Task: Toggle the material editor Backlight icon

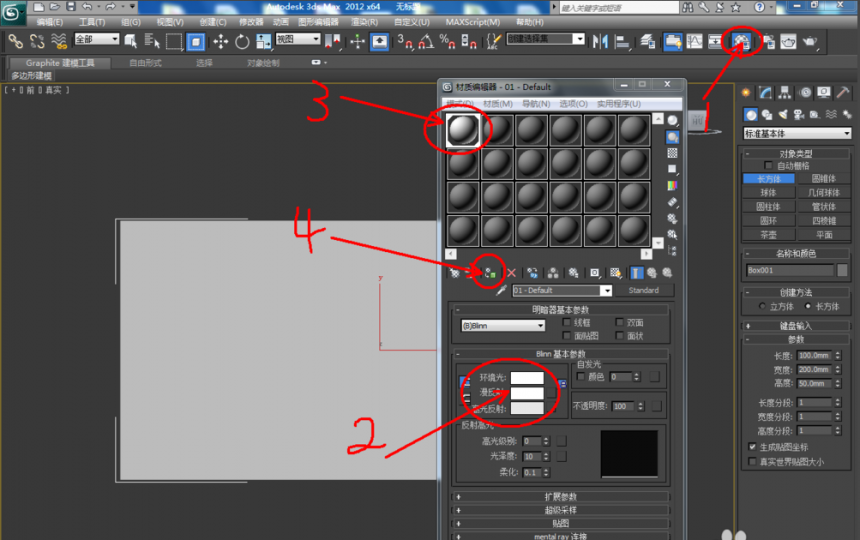Action: pos(672,137)
